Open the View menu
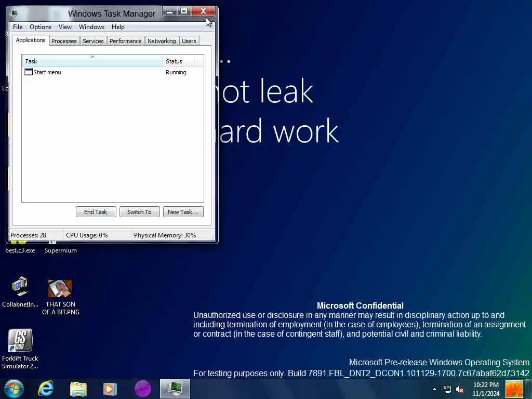 (65, 27)
